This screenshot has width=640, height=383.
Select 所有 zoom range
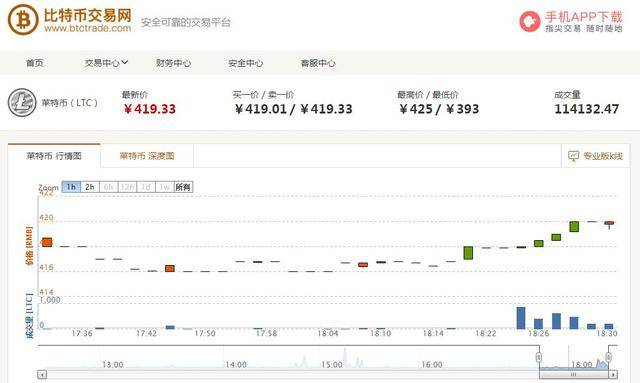[183, 187]
